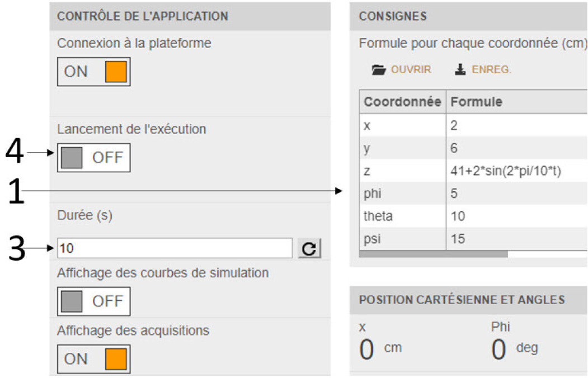This screenshot has width=588, height=378.
Task: Click the refresh icon next to Durée field
Action: click(x=309, y=248)
